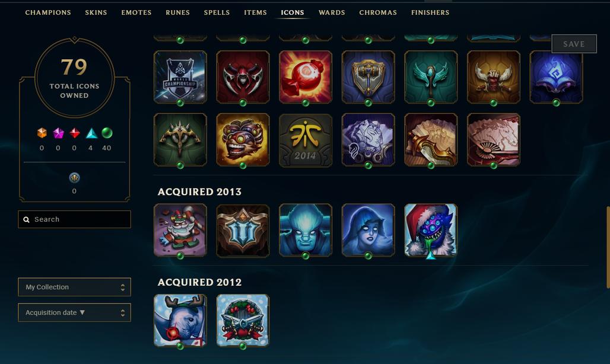The image size is (610, 364).
Task: Open the My Collection filter dropdown
Action: point(74,287)
